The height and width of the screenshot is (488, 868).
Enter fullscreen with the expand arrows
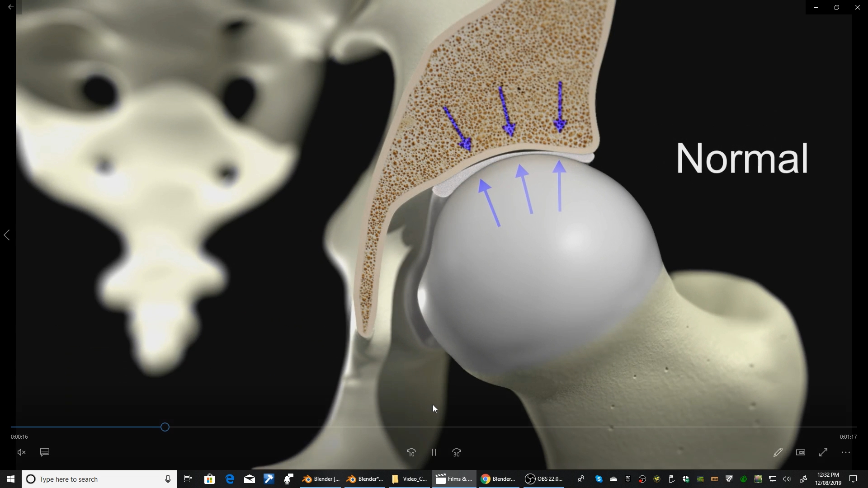(823, 452)
